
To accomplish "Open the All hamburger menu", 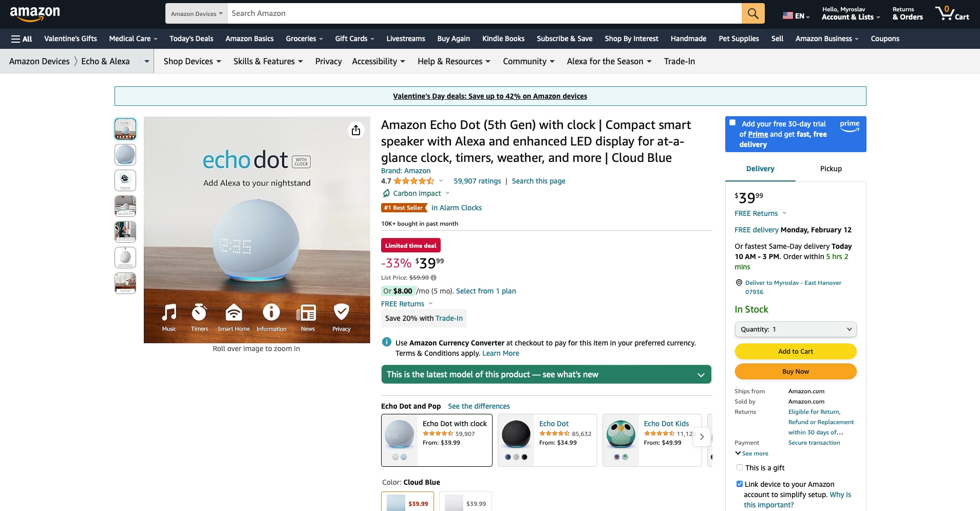I will (22, 39).
